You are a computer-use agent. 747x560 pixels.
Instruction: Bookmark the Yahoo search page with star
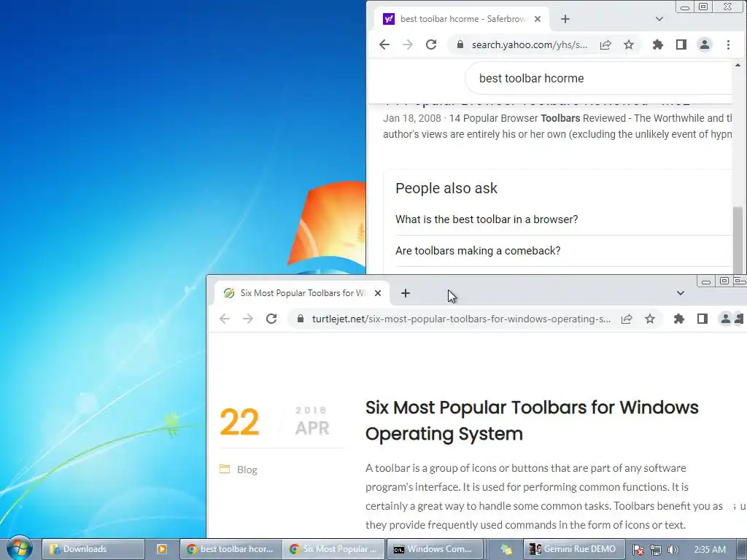(629, 44)
